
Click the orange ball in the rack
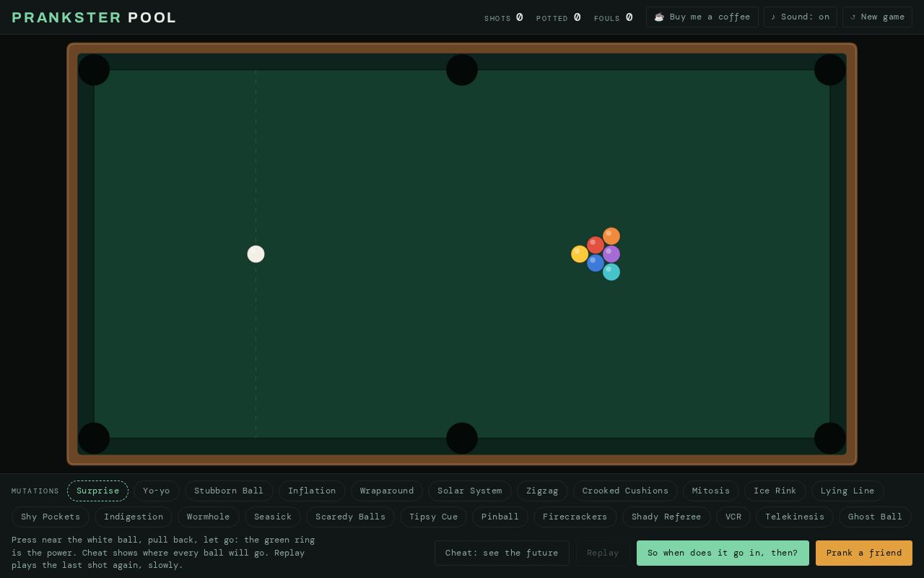[x=611, y=236]
